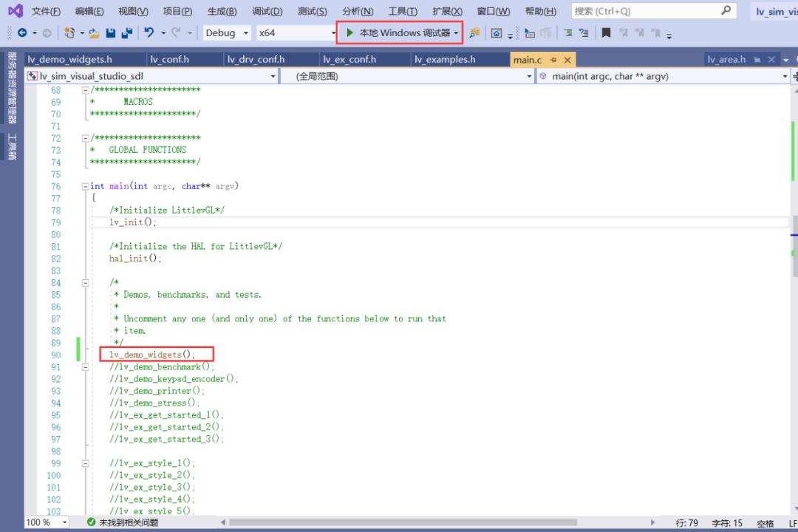798x532 pixels.
Task: Click the magnifier icon in search box
Action: (726, 10)
